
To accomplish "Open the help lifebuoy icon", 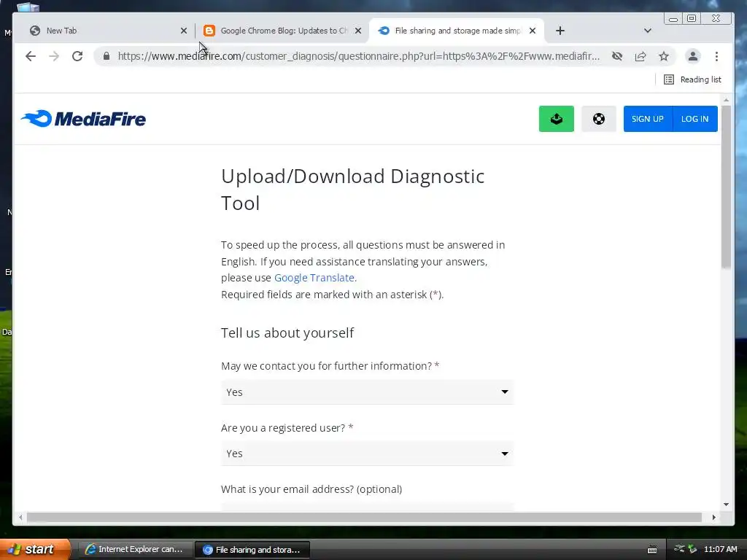I will [x=598, y=119].
